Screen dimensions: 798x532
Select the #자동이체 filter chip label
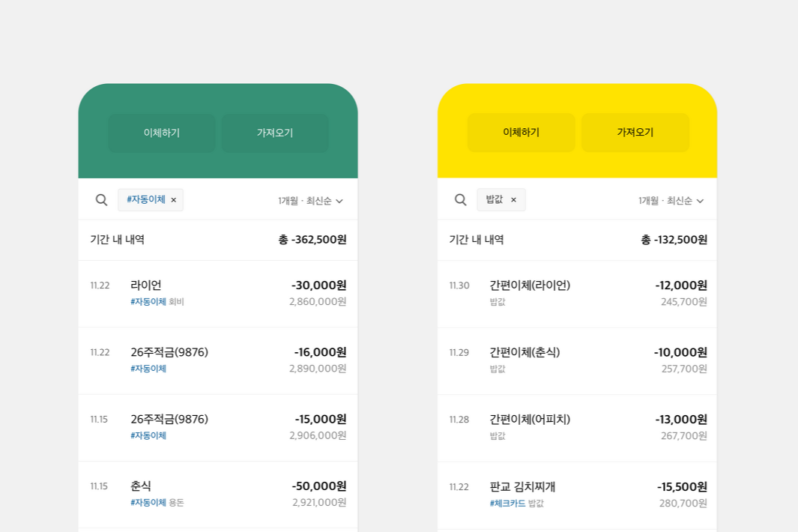pos(146,199)
